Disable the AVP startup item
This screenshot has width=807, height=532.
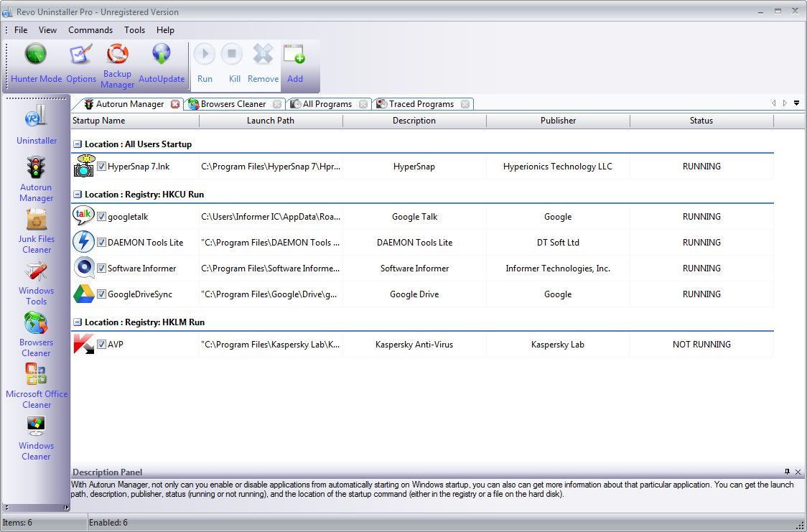tap(102, 344)
